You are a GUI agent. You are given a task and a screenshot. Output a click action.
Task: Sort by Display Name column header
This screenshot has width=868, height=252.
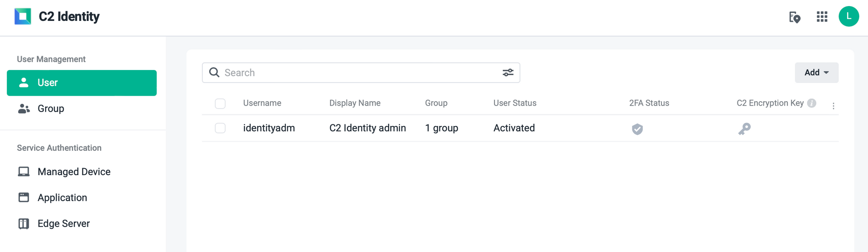click(x=355, y=103)
